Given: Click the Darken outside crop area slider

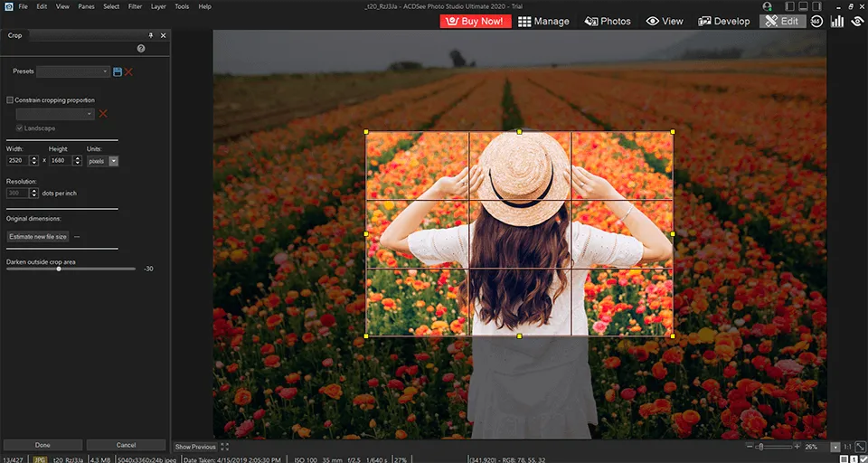Looking at the screenshot, I should pos(60,269).
